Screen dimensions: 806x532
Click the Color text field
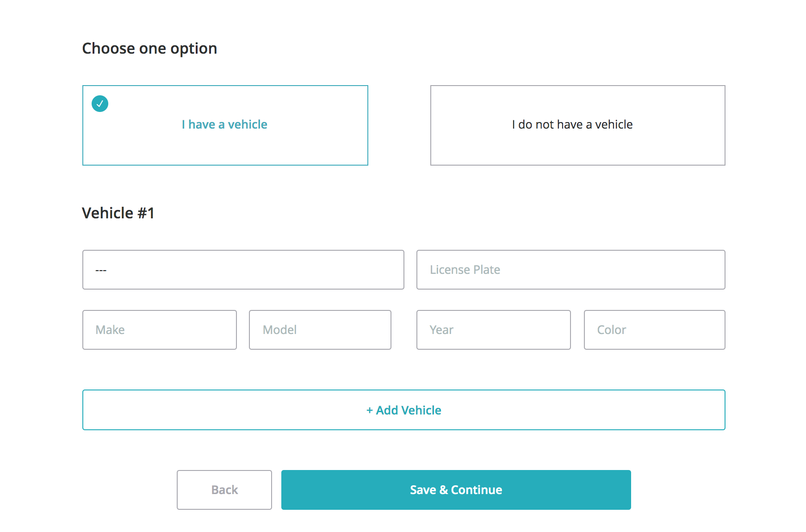[x=654, y=330]
